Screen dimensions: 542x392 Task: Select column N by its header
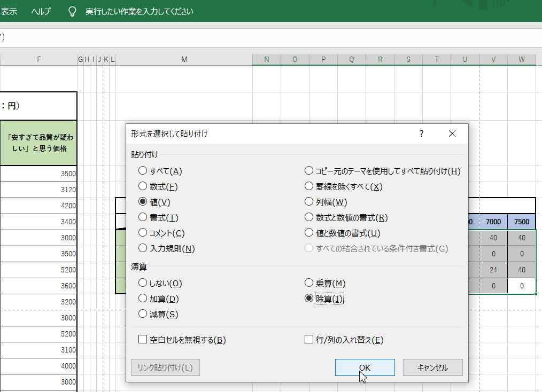(266, 59)
